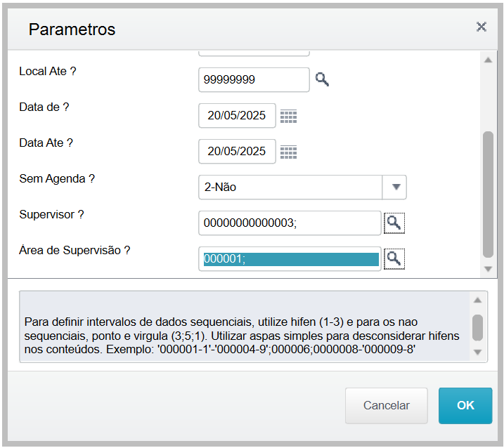The width and height of the screenshot is (504, 448).
Task: Click into the Supervisor text field
Action: tap(290, 223)
